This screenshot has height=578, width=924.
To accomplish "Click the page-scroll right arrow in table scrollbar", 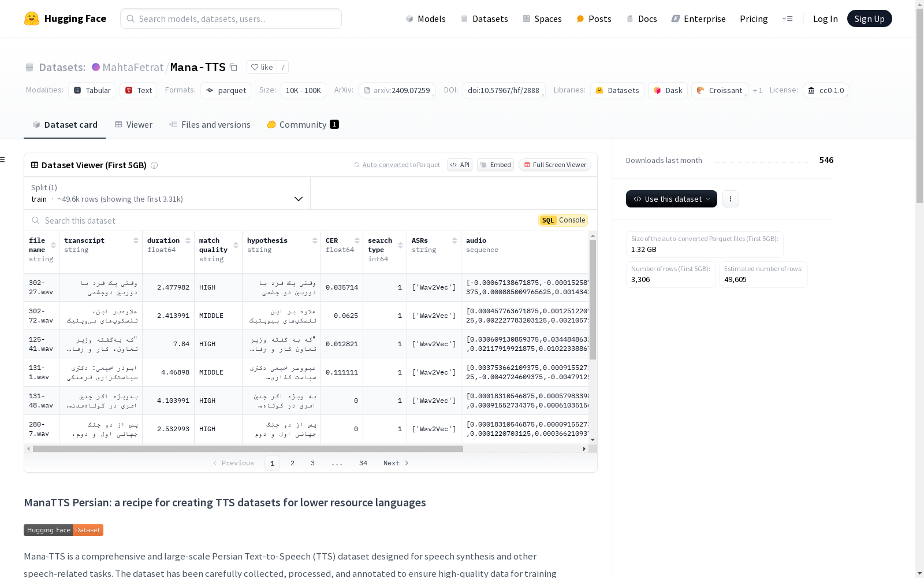I will point(584,449).
